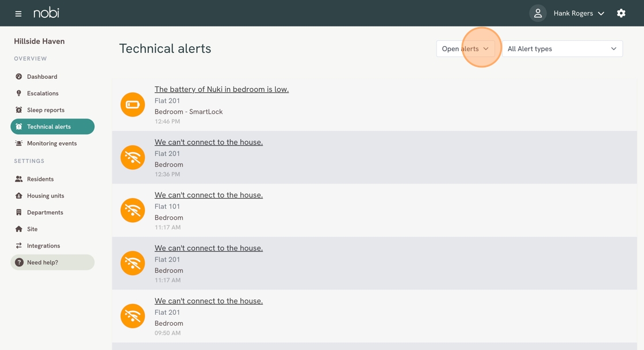Viewport: 644px width, 350px height.
Task: Click the settings gear in the top bar
Action: point(621,13)
